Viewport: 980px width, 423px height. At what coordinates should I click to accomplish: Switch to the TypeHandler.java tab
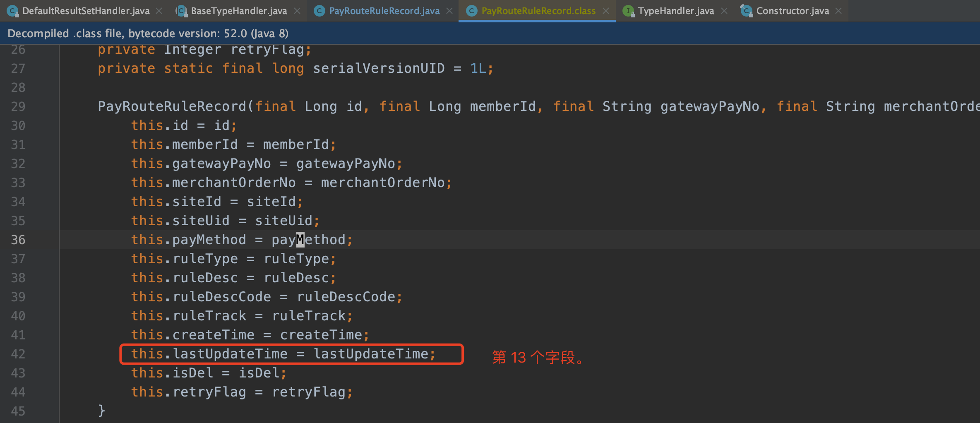pyautogui.click(x=675, y=11)
